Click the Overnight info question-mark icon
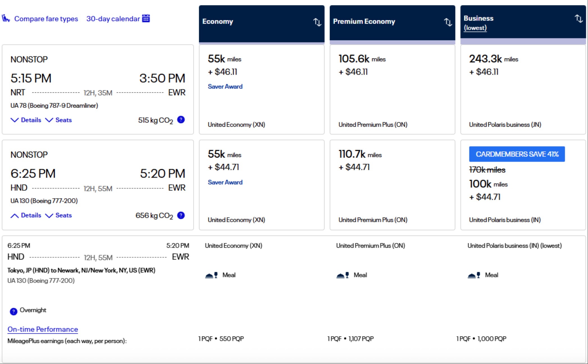The height and width of the screenshot is (364, 588). [13, 311]
